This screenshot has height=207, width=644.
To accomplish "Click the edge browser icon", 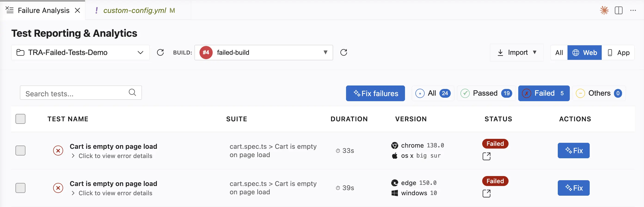I will [395, 183].
